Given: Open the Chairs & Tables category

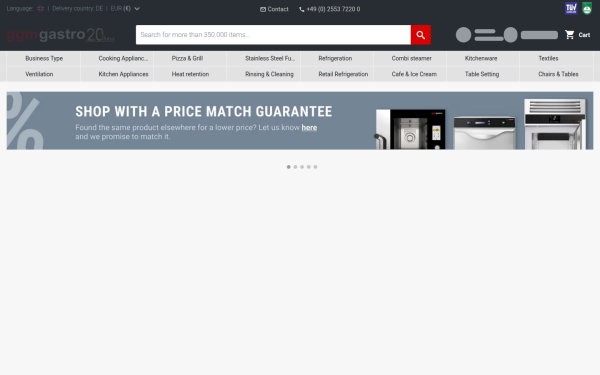Looking at the screenshot, I should point(558,74).
